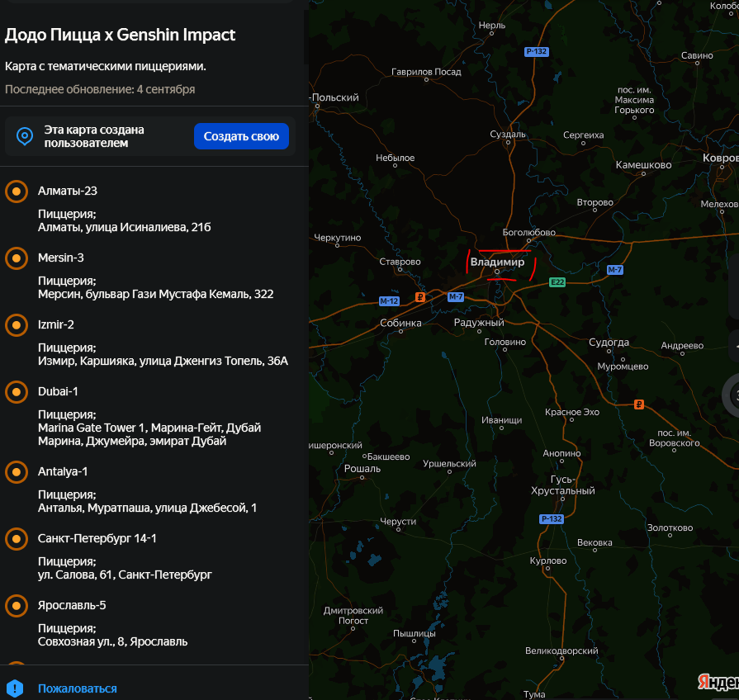Screen dimensions: 739x700
Task: Select the Dubai-1 marker icon
Action: pyautogui.click(x=17, y=392)
